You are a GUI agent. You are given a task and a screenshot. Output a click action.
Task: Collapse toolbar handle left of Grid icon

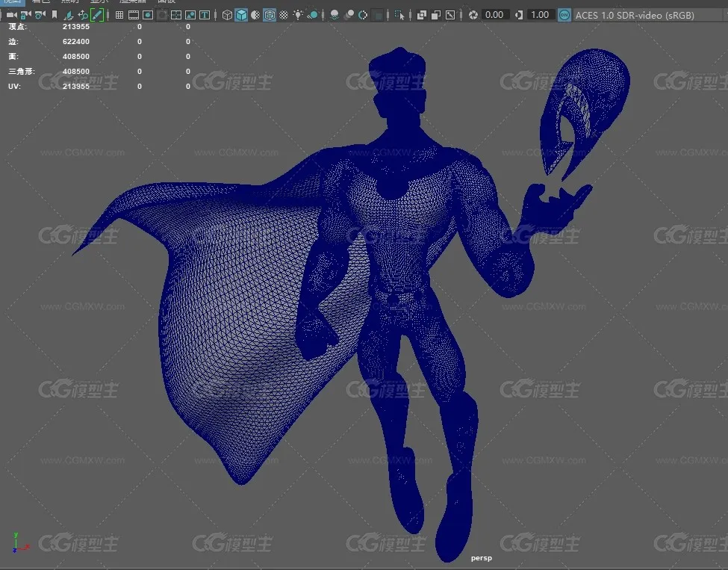tap(108, 15)
